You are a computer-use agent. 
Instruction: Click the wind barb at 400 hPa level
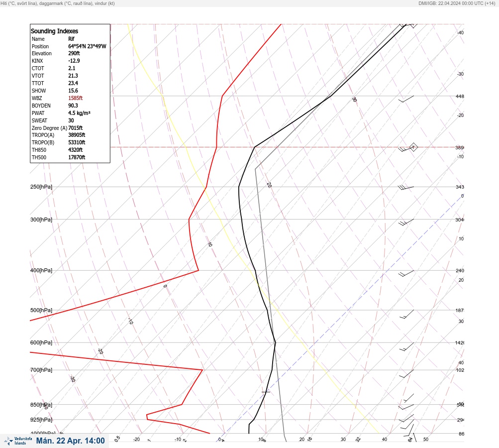click(x=406, y=273)
